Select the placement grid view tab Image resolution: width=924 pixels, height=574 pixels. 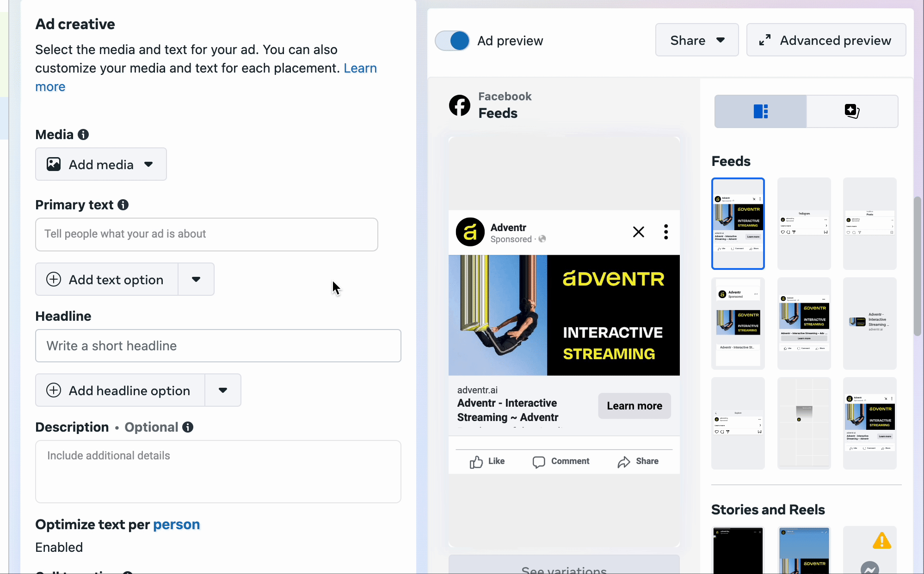click(760, 111)
